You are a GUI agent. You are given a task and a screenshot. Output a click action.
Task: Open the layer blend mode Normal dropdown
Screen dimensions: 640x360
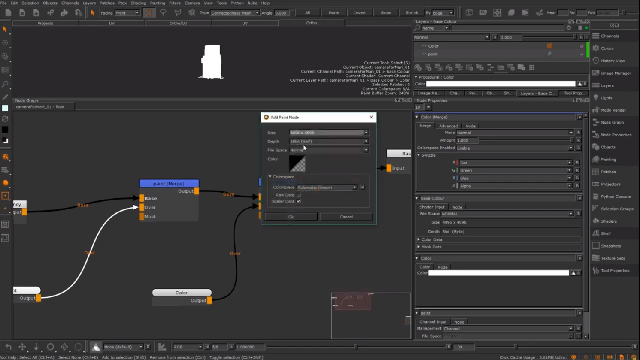click(x=451, y=37)
